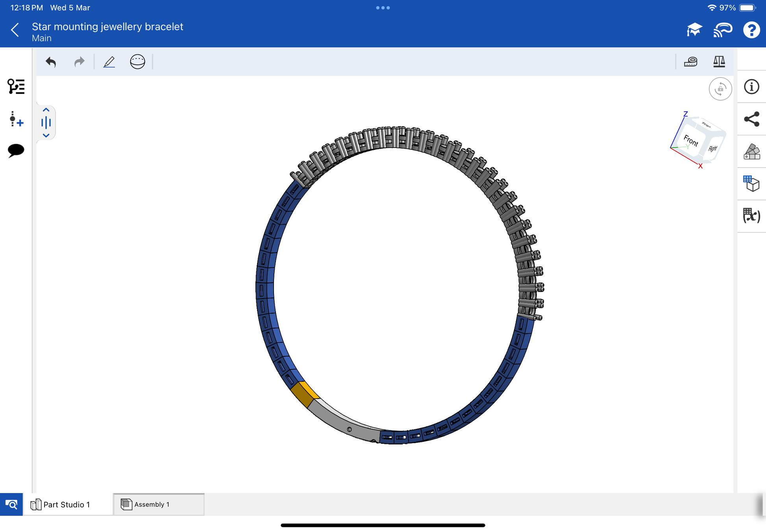Open the Variable table icon
Screen dimensions: 766x532
(x=751, y=216)
